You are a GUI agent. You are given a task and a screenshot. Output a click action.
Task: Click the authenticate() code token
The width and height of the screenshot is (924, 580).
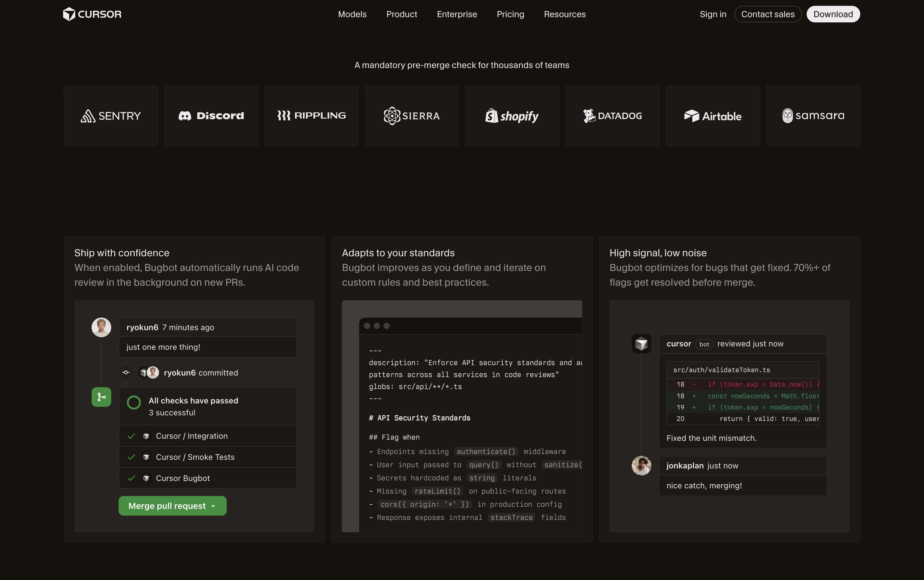tap(486, 452)
